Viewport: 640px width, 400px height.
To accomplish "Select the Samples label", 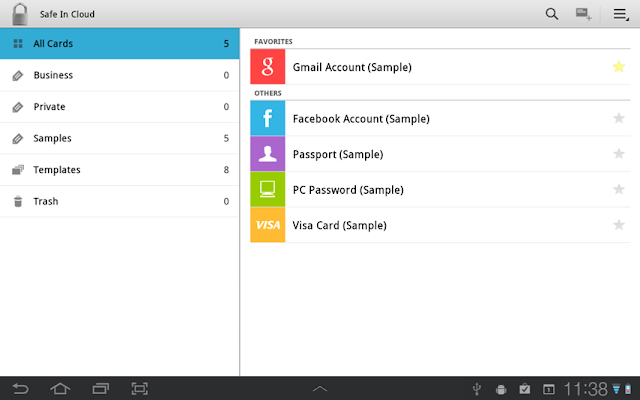I will tap(120, 138).
